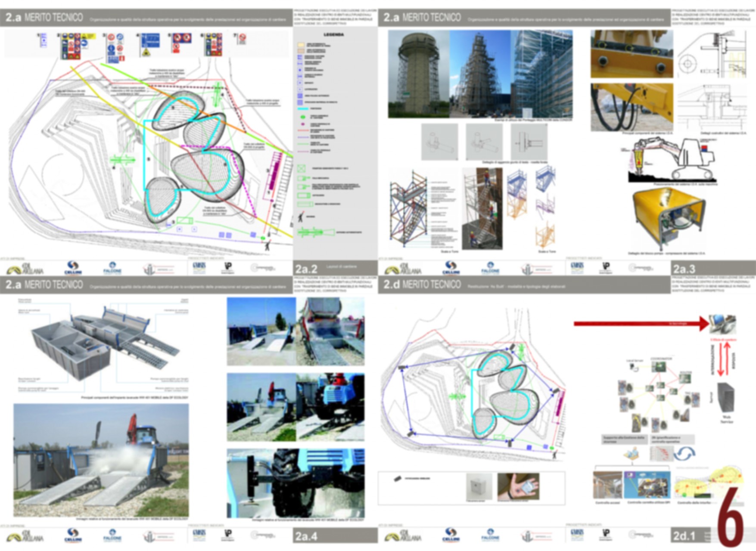Click the yellow excavator hammer diagram
Image resolution: width=756 pixels, height=551 pixels.
tap(672, 160)
